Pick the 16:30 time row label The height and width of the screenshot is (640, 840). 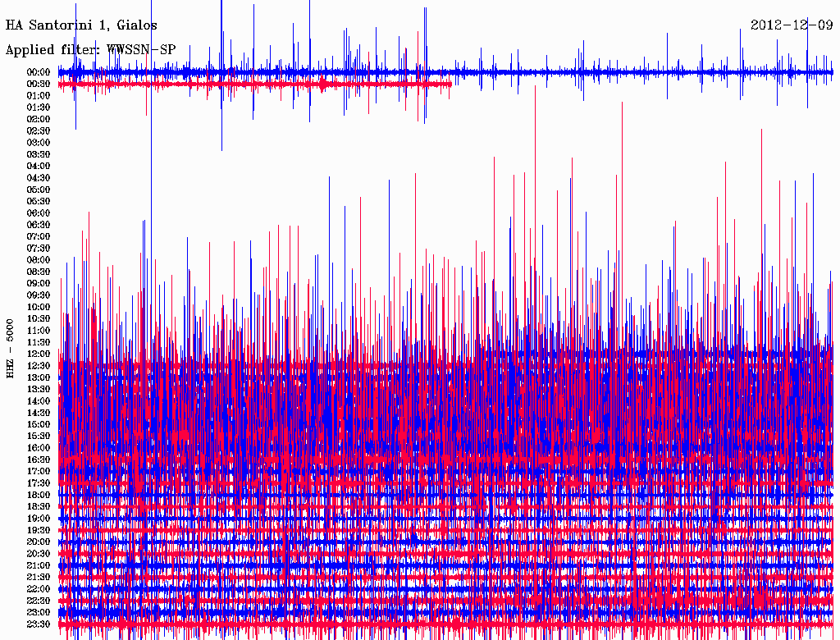pos(39,459)
